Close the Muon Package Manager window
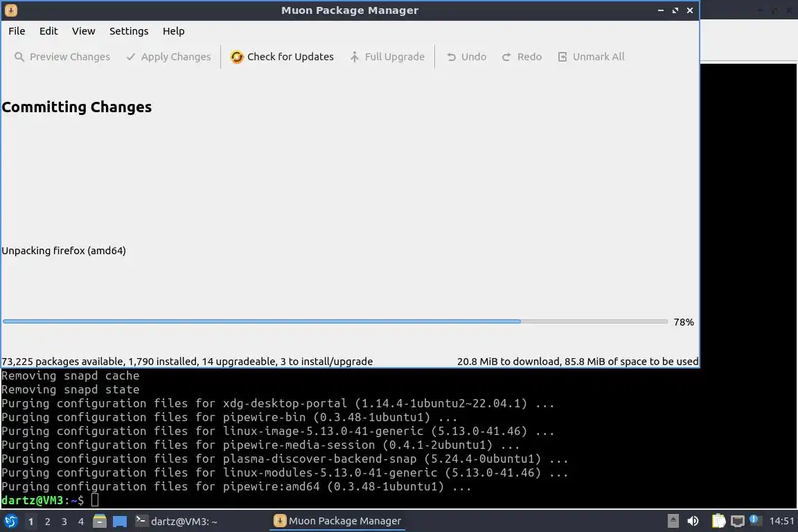 (690, 10)
